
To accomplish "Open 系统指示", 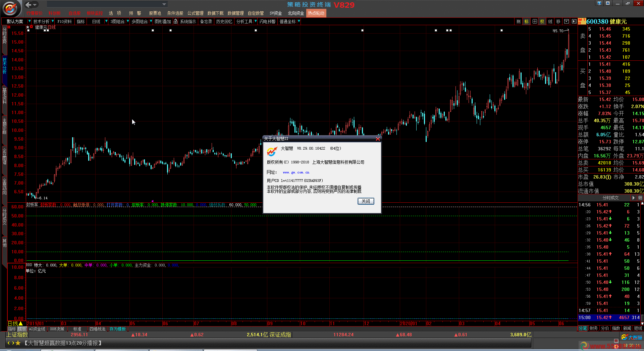I will [x=188, y=21].
